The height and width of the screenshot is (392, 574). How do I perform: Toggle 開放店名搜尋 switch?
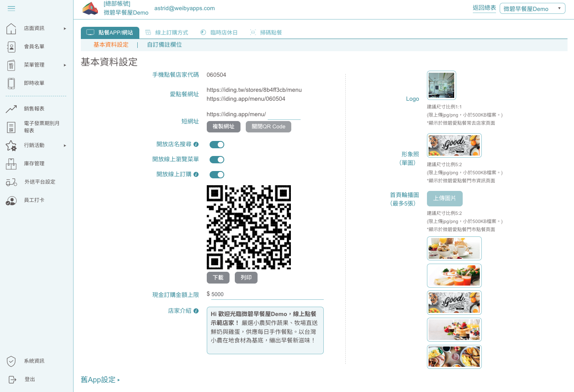point(217,145)
